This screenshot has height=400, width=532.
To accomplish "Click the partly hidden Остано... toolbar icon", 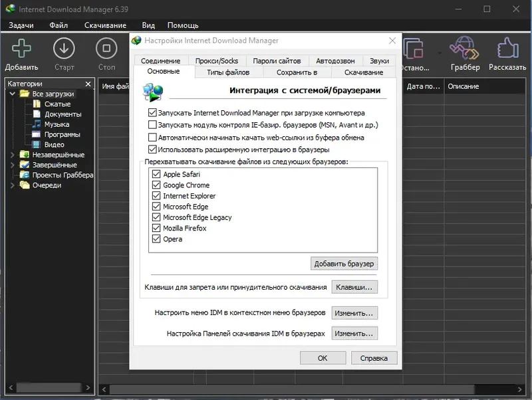I will click(414, 48).
